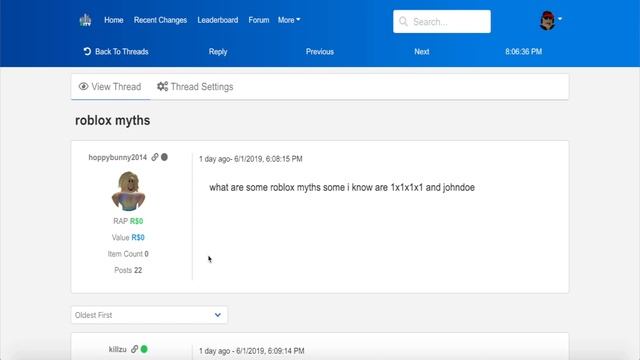Click the eye icon on View Thread
Viewport: 640px width, 360px height.
[x=83, y=87]
